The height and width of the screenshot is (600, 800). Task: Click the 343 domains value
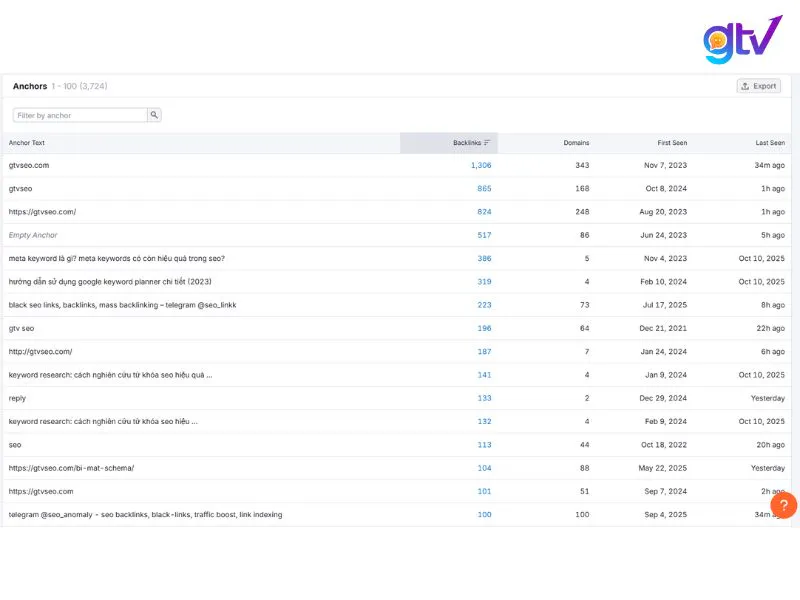pyautogui.click(x=582, y=165)
